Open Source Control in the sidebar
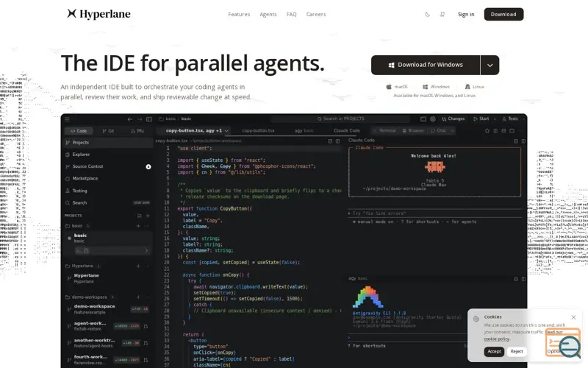The width and height of the screenshot is (588, 368). (107, 166)
